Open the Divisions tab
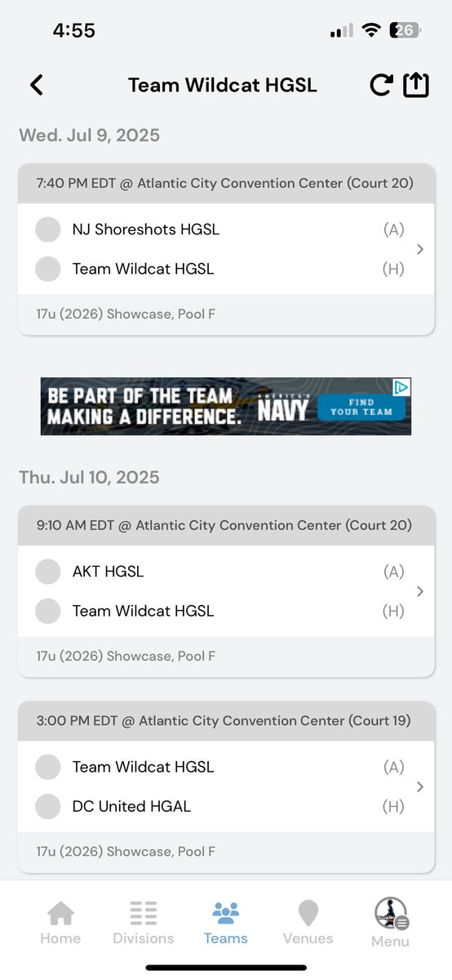452x980 pixels. tap(144, 913)
